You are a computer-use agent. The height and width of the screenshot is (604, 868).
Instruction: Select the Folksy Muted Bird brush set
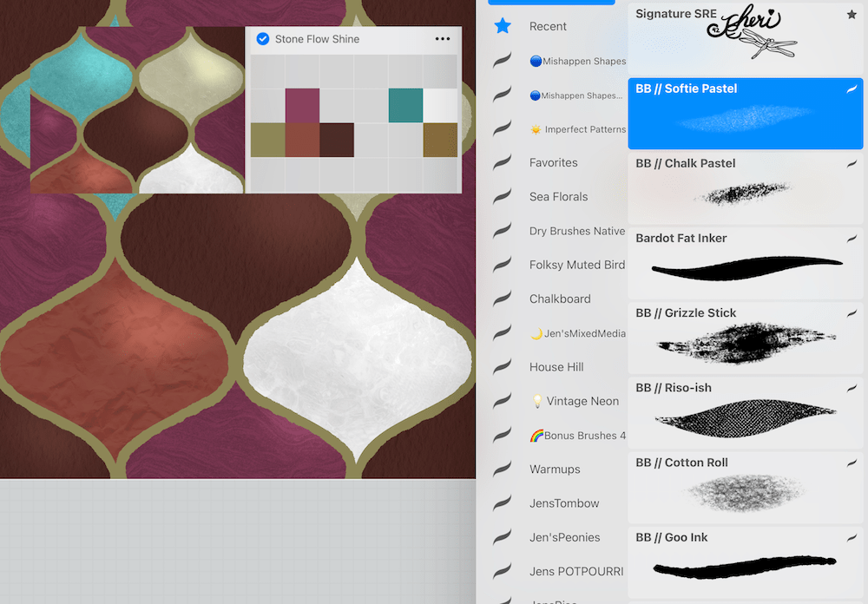(576, 265)
